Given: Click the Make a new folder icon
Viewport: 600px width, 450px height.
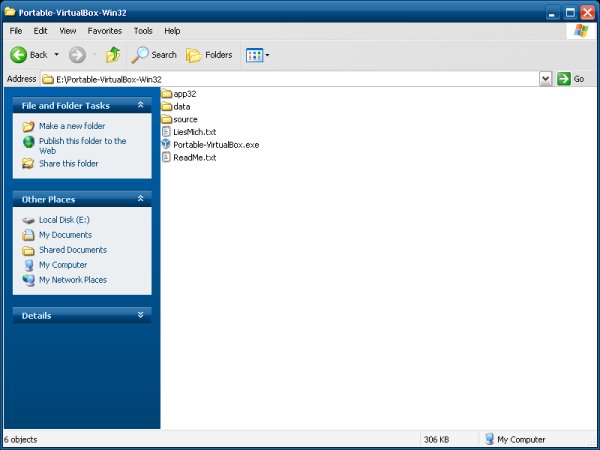Looking at the screenshot, I should [x=28, y=126].
